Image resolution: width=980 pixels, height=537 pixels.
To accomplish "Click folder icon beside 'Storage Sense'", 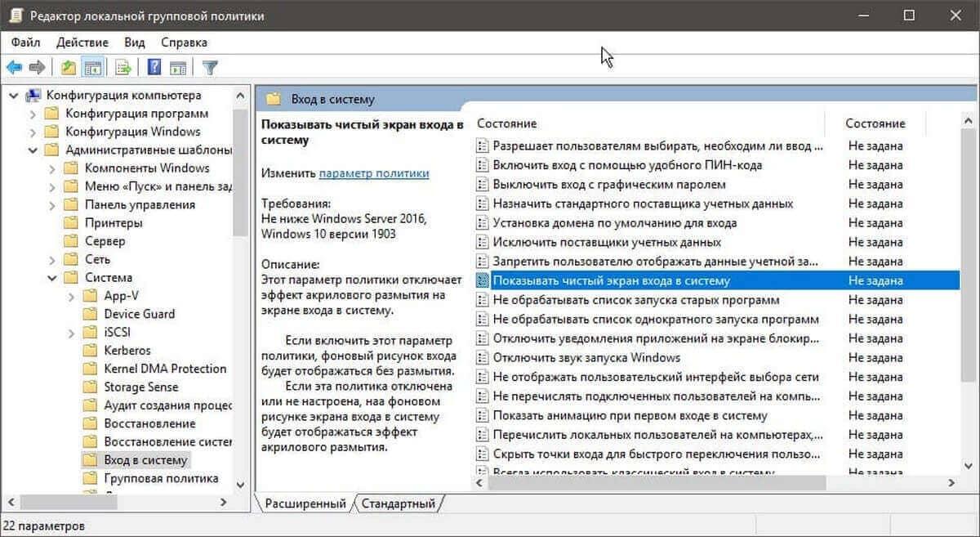I will click(90, 387).
